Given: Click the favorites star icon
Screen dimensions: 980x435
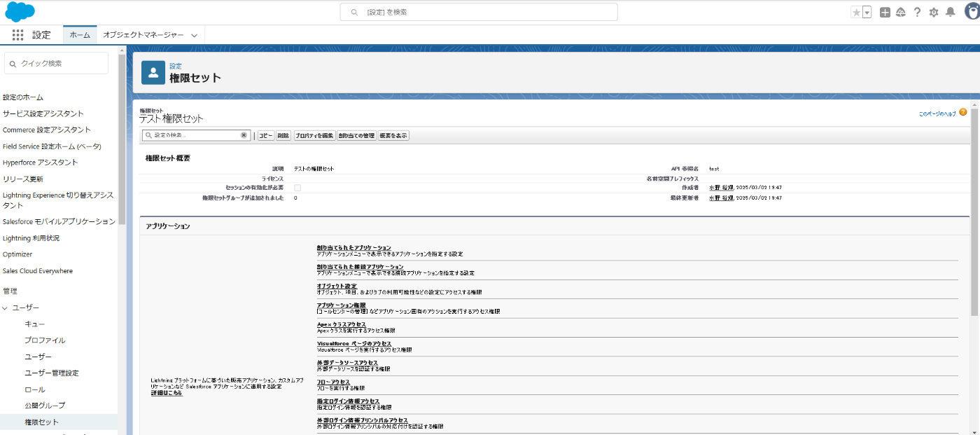Looking at the screenshot, I should pos(856,12).
